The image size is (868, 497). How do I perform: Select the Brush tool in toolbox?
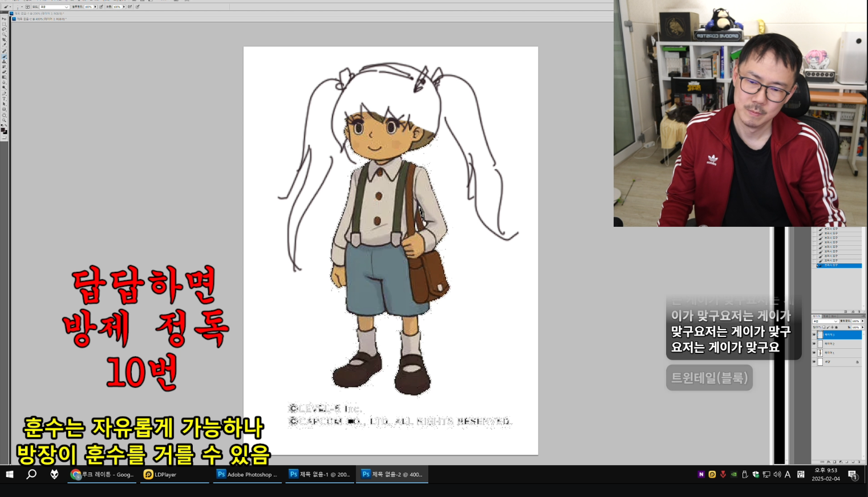pyautogui.click(x=5, y=56)
